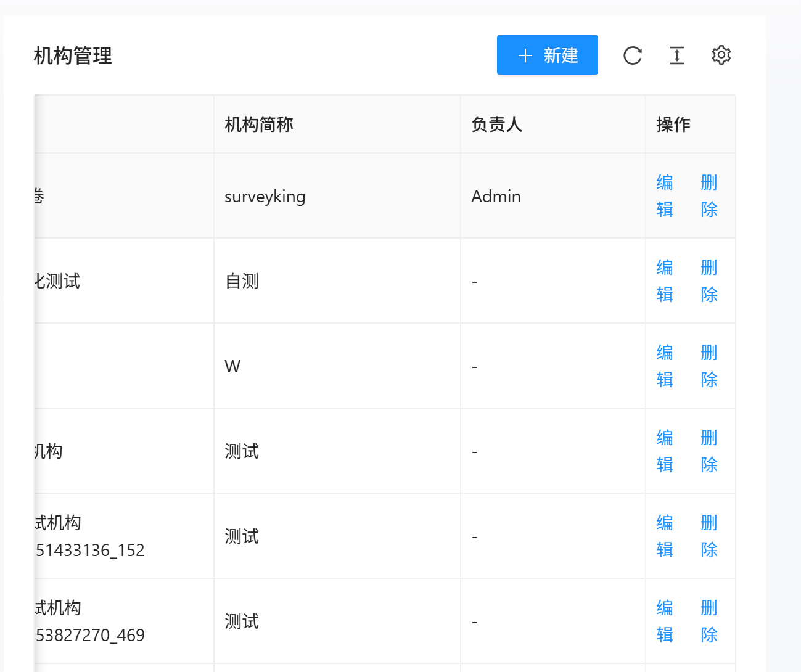Image resolution: width=801 pixels, height=672 pixels.
Task: Refresh the table with the reload icon
Action: point(633,55)
